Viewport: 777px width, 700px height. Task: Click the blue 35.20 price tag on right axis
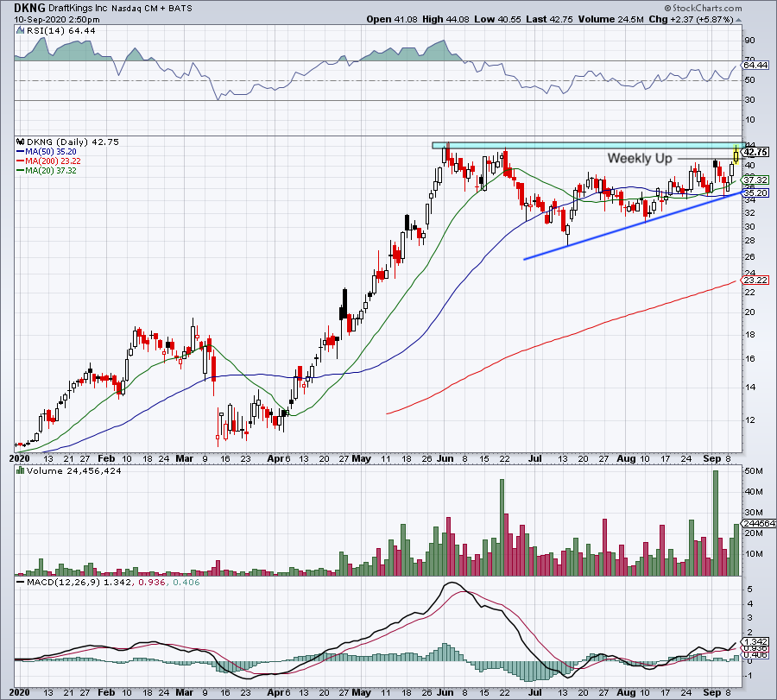pyautogui.click(x=755, y=193)
